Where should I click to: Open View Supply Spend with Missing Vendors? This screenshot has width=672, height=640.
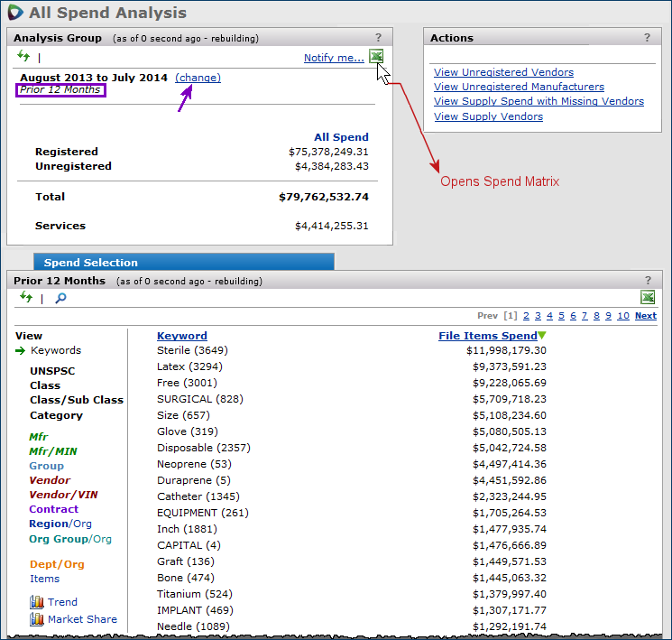539,101
